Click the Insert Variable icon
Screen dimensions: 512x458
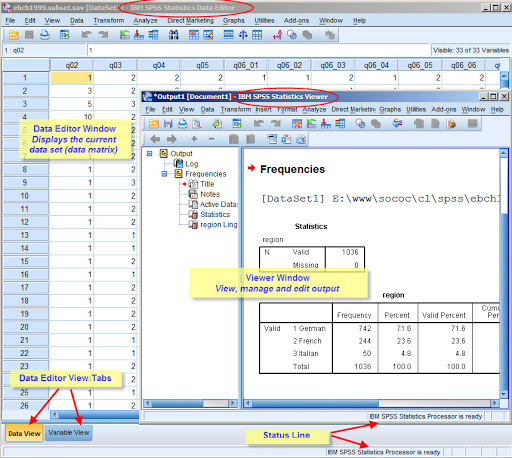pos(208,35)
